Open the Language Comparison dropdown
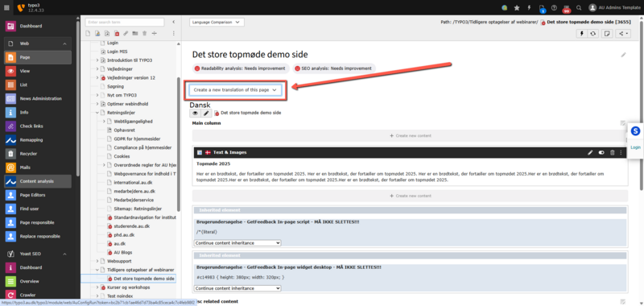Screen dimensions: 644x306 [217, 23]
